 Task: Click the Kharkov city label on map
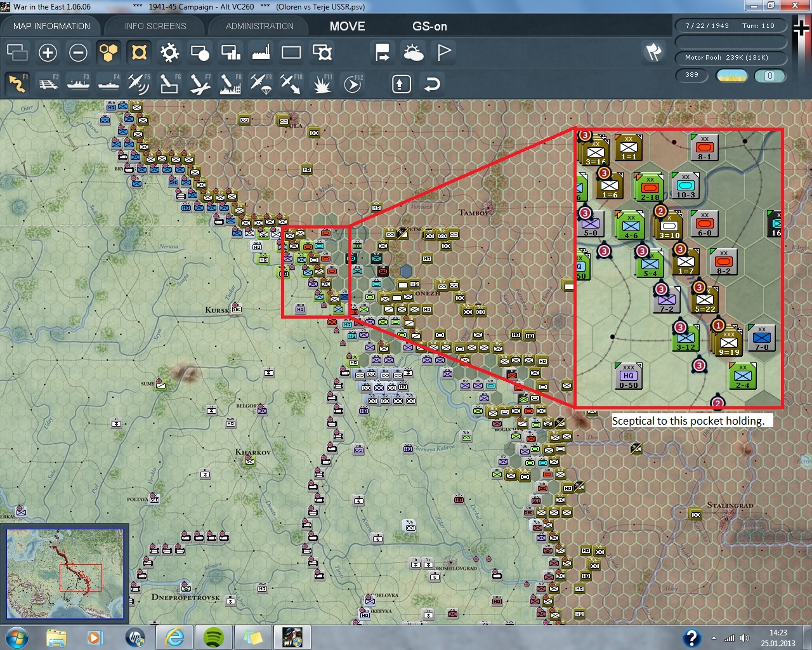(253, 453)
